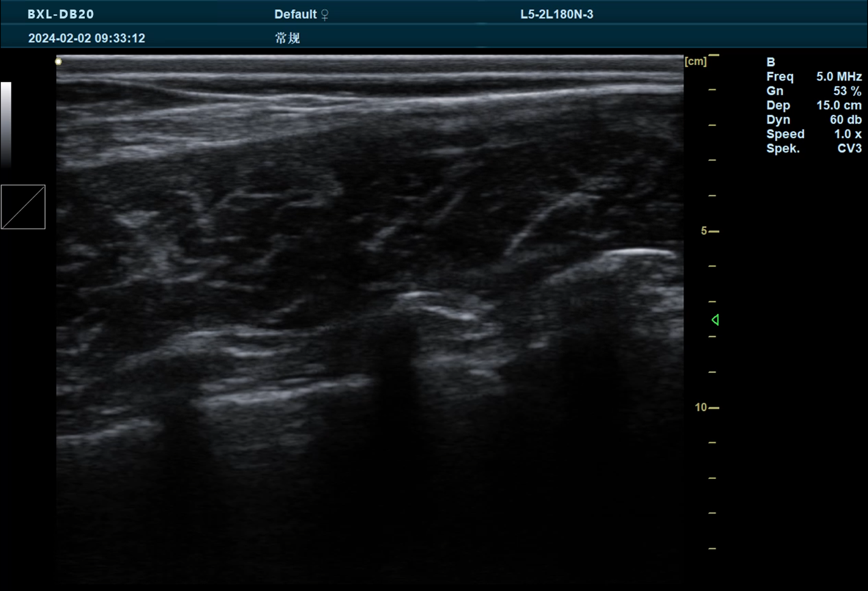Click the B mode indicator

(x=771, y=62)
